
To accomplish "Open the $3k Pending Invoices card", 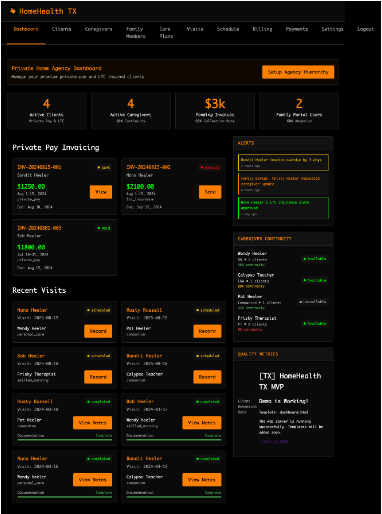I will pyautogui.click(x=215, y=111).
